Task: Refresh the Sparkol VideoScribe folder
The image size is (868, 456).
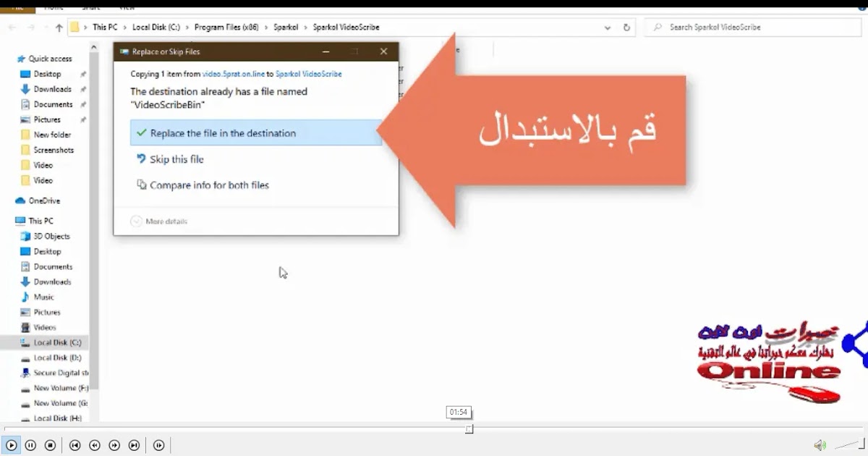Action: coord(626,28)
